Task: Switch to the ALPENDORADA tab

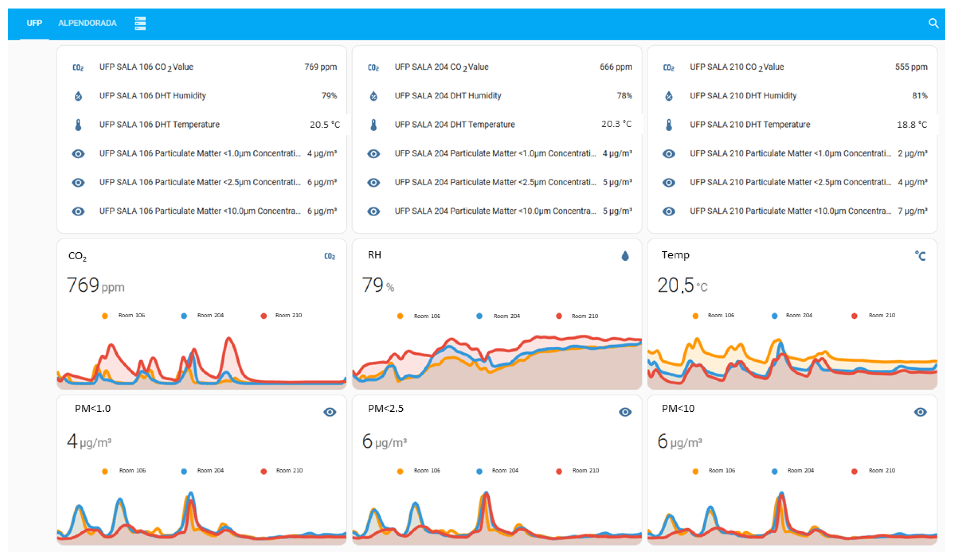Action: pyautogui.click(x=88, y=23)
